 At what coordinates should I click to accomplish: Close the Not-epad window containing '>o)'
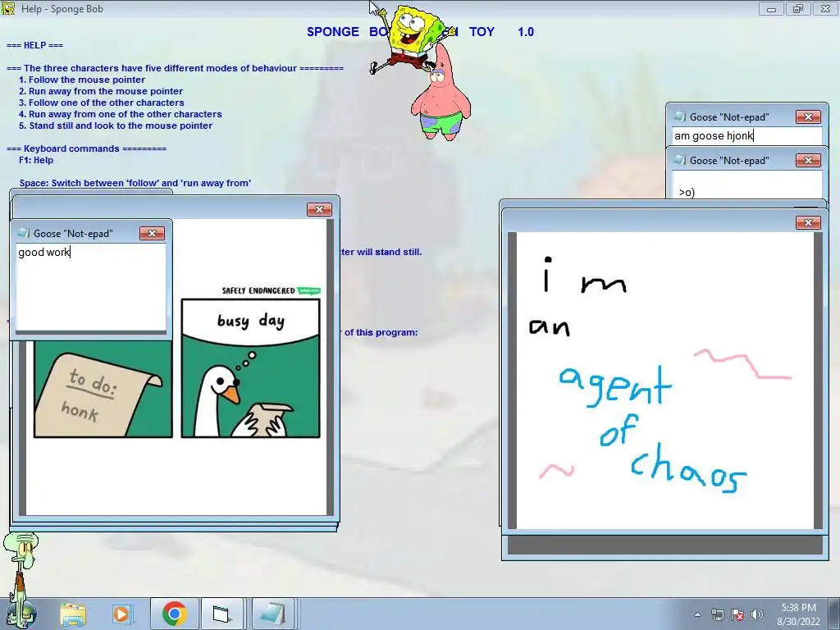[x=808, y=160]
